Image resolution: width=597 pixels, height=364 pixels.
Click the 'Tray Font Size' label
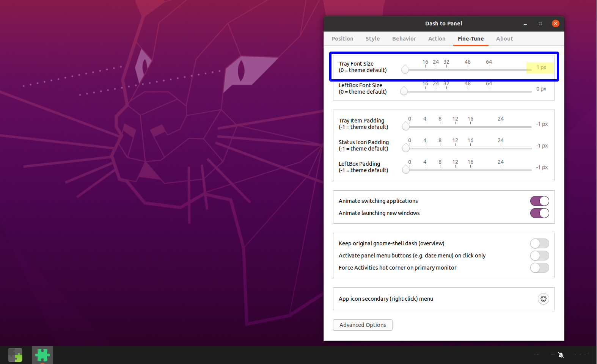(x=356, y=64)
